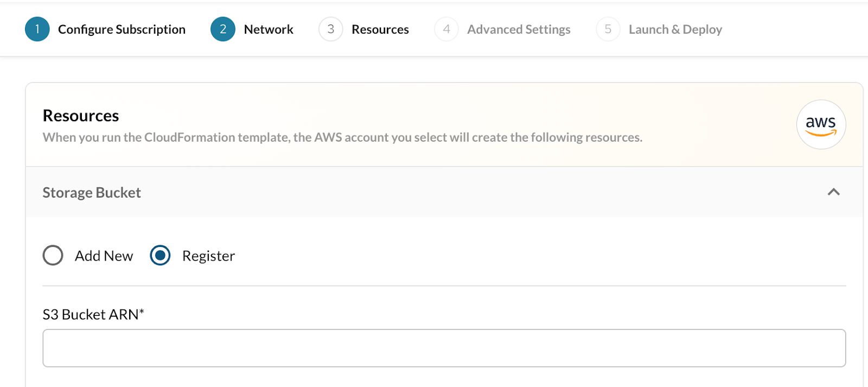Click the Resources panel heading

(81, 116)
